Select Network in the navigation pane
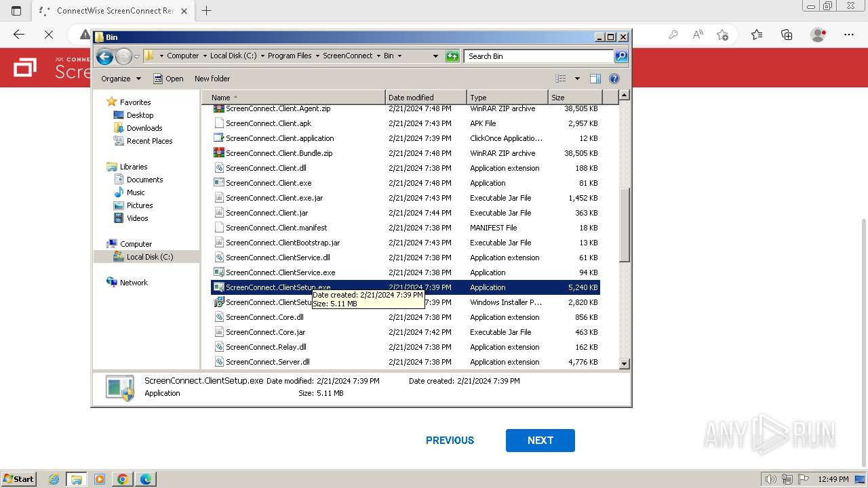Screen dimensions: 868x488 click(134, 283)
